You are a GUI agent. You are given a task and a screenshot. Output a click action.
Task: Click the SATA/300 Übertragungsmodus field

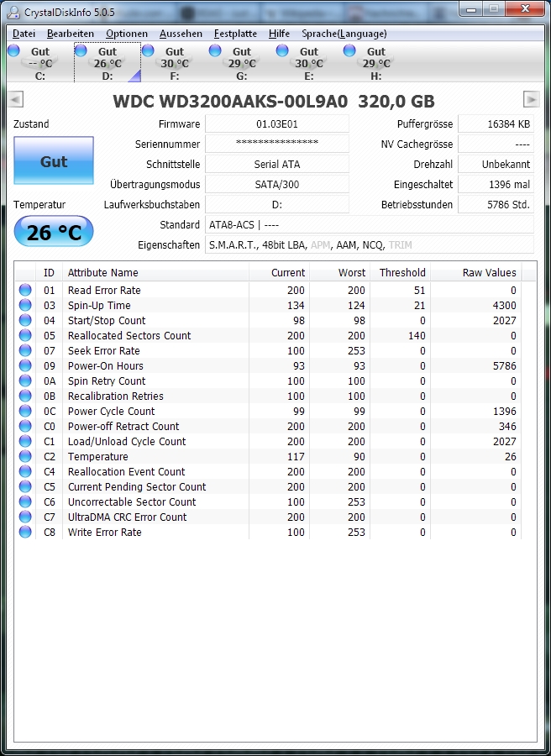276,184
